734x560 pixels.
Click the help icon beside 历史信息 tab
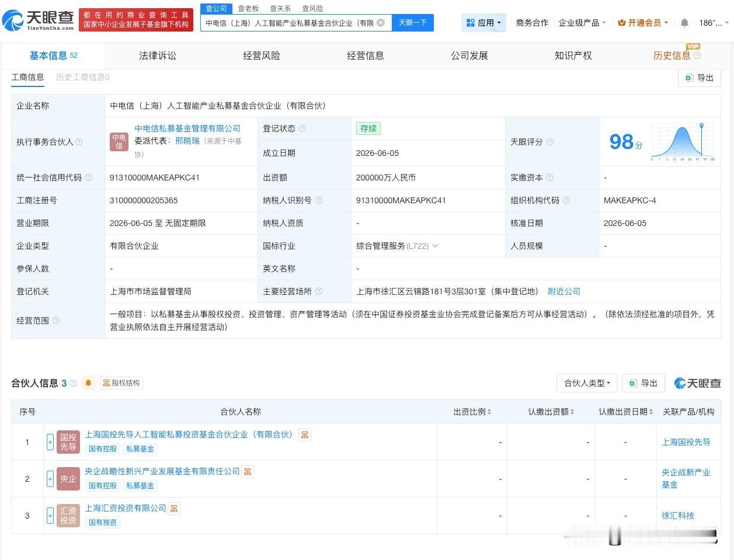pos(697,55)
